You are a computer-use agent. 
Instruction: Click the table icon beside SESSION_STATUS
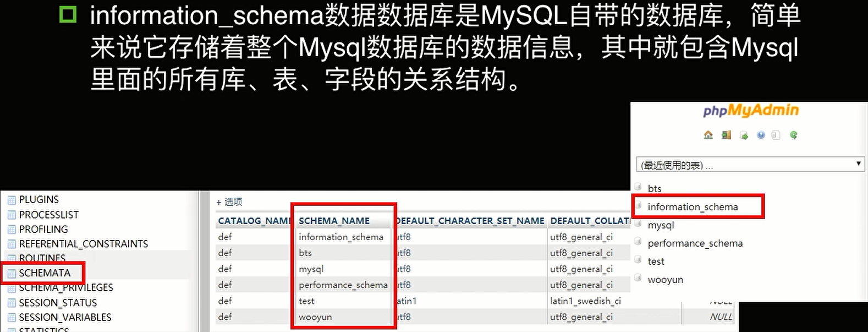click(x=12, y=303)
